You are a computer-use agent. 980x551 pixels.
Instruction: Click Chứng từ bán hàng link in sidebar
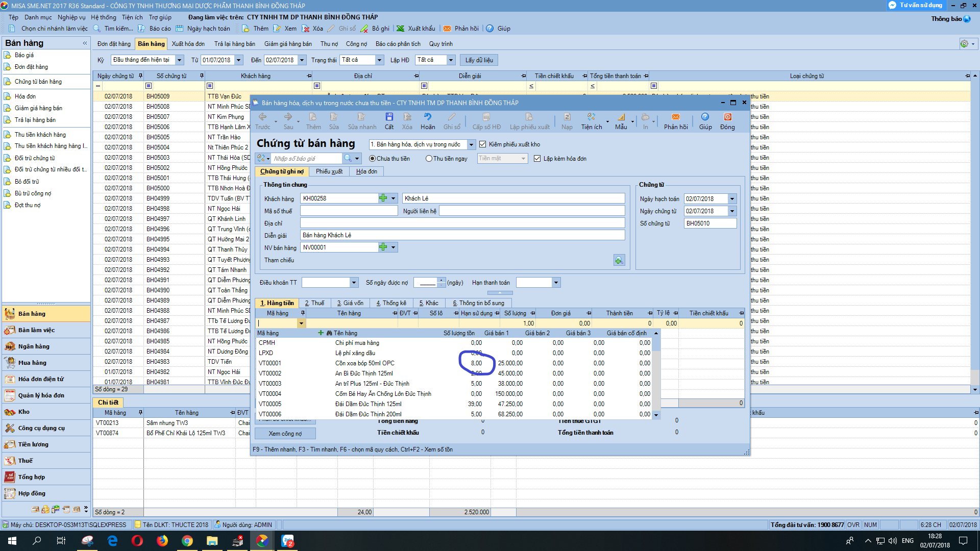click(38, 82)
